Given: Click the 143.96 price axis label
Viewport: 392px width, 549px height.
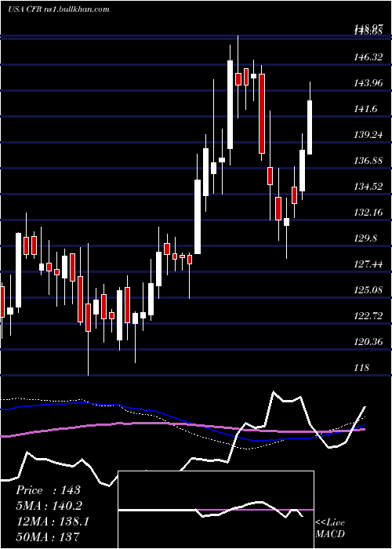Looking at the screenshot, I should [368, 83].
